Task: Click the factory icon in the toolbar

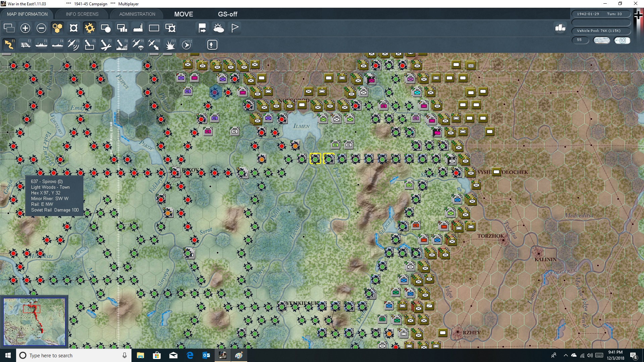Action: [138, 28]
